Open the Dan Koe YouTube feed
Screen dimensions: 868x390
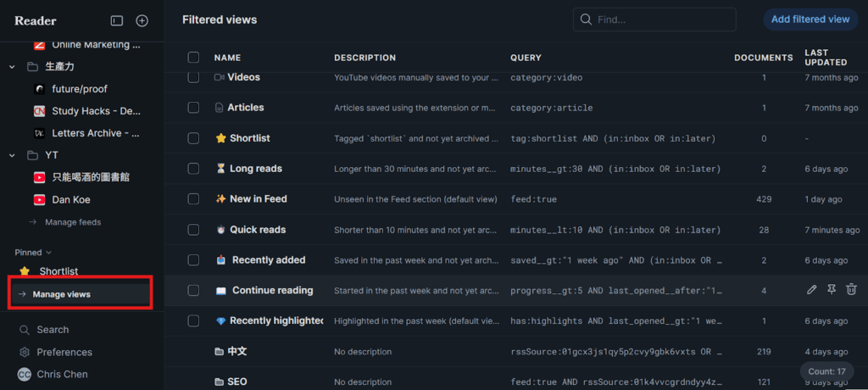[71, 200]
